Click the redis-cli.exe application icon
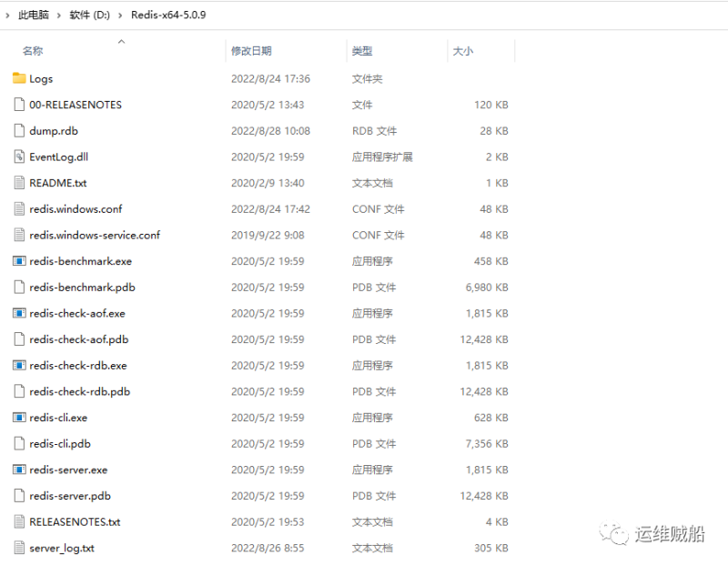The image size is (728, 566). [20, 418]
